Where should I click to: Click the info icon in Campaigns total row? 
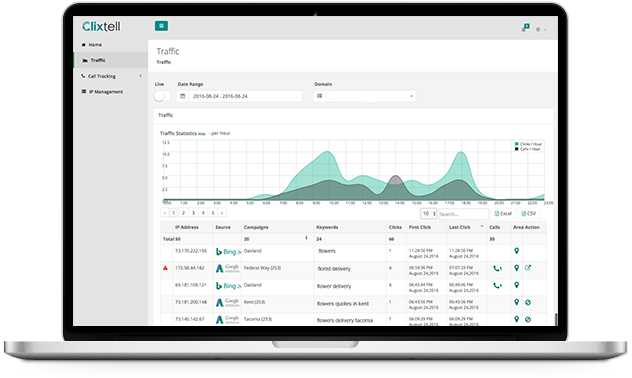click(x=306, y=238)
